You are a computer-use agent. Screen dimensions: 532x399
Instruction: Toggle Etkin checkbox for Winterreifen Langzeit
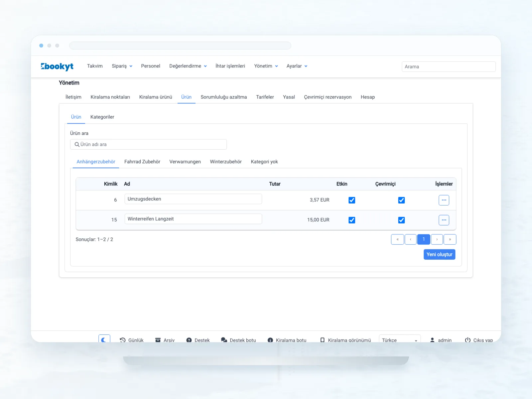(x=352, y=220)
